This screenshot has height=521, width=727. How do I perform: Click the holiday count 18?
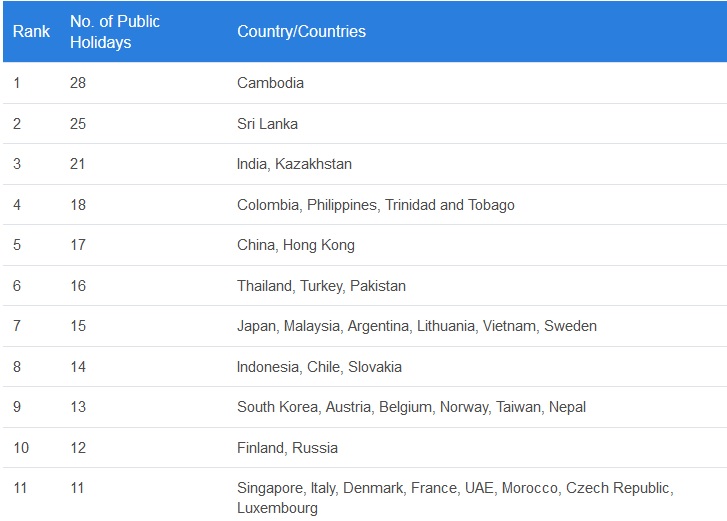coord(78,205)
